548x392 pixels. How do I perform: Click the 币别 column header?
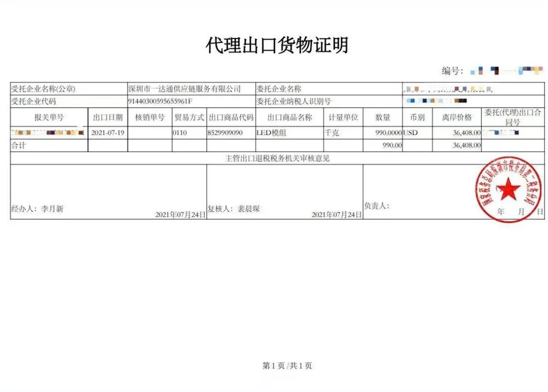[417, 117]
